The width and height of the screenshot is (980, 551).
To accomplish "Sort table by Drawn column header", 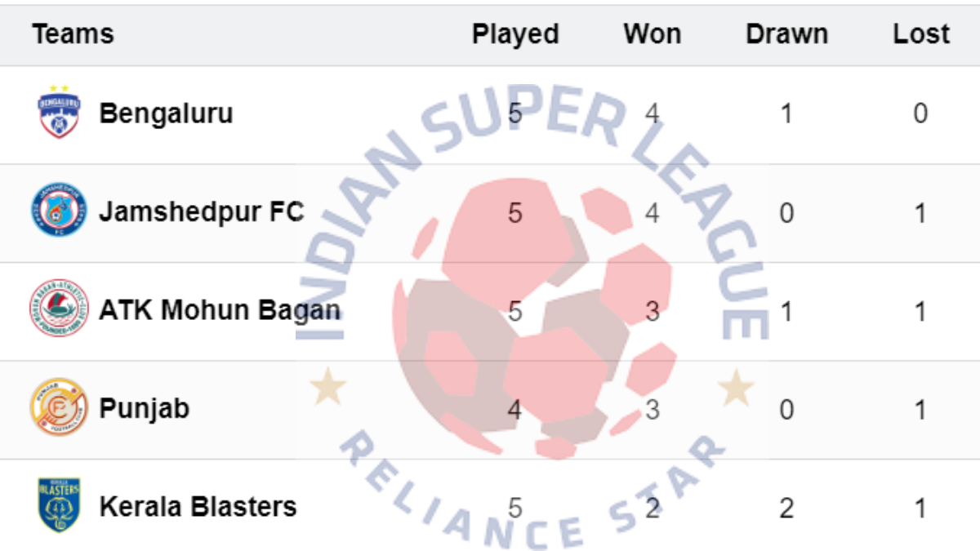I will pos(786,34).
